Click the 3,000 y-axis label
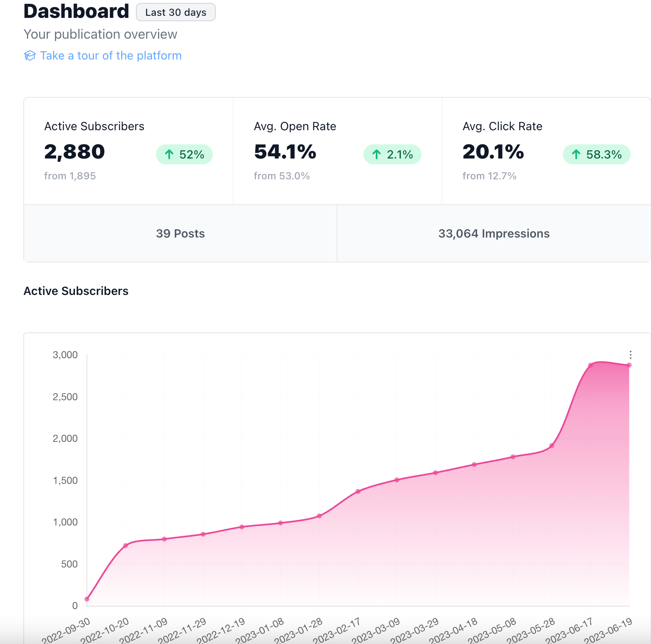The width and height of the screenshot is (651, 644). [x=65, y=355]
